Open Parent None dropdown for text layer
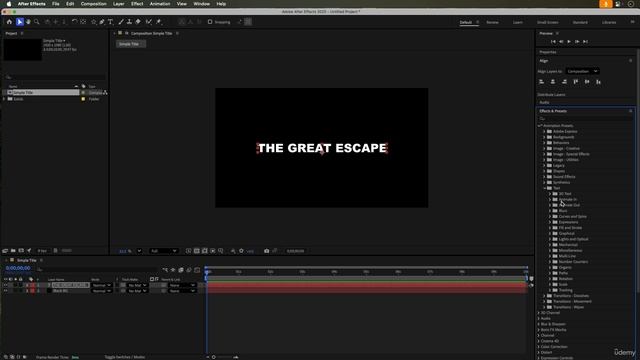This screenshot has height=360, width=640. click(182, 285)
